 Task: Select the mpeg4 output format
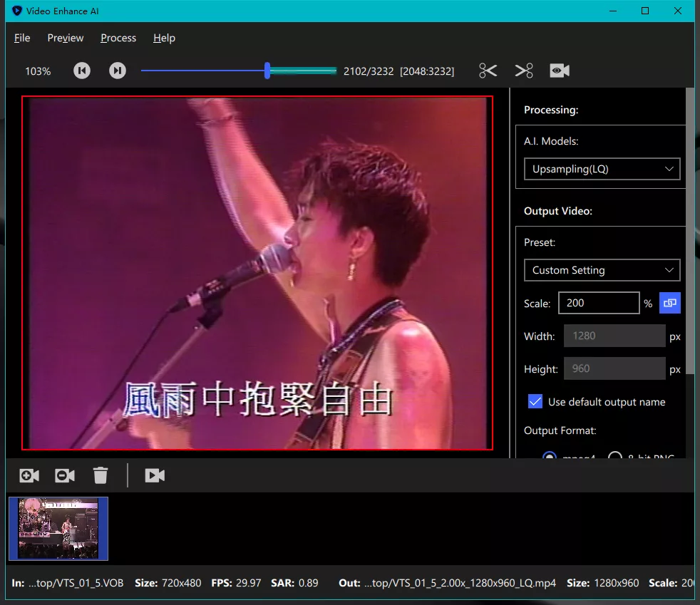point(549,457)
